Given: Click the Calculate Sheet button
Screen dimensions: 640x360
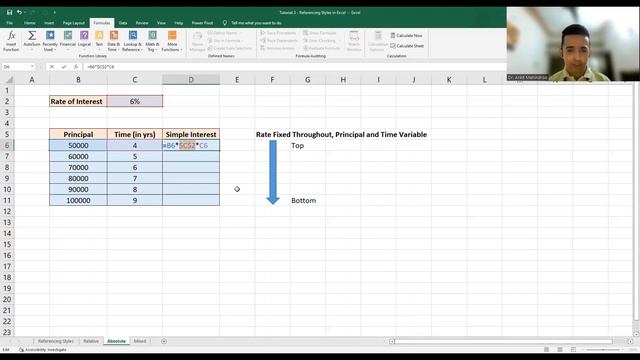Looking at the screenshot, I should (x=407, y=46).
